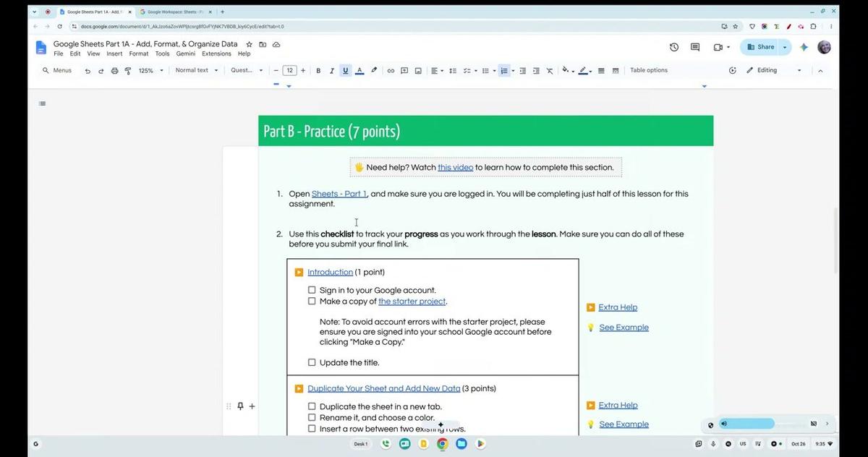Click the border dash style icon

coord(616,71)
